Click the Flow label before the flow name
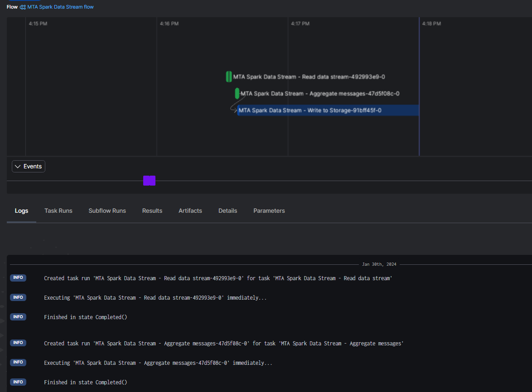 point(12,7)
